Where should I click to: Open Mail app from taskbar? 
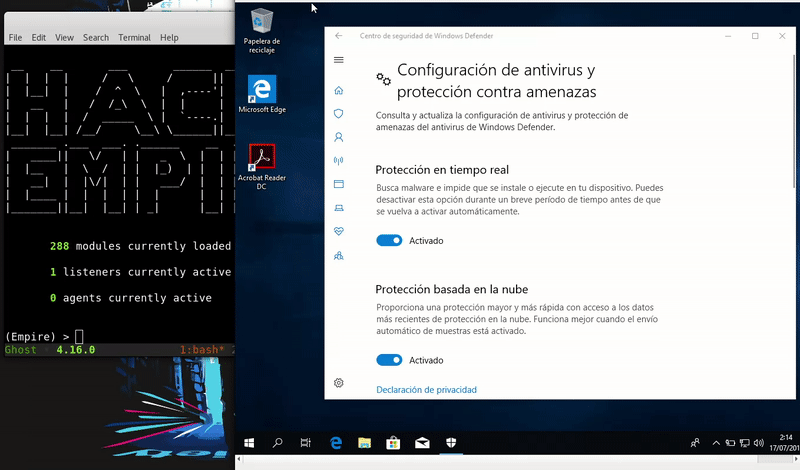point(422,443)
